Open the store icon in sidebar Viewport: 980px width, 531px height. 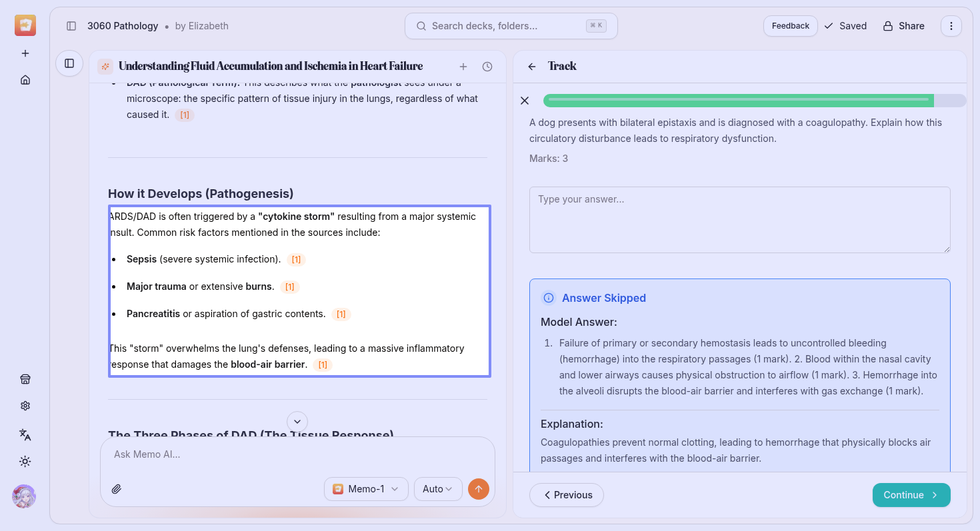(x=25, y=379)
